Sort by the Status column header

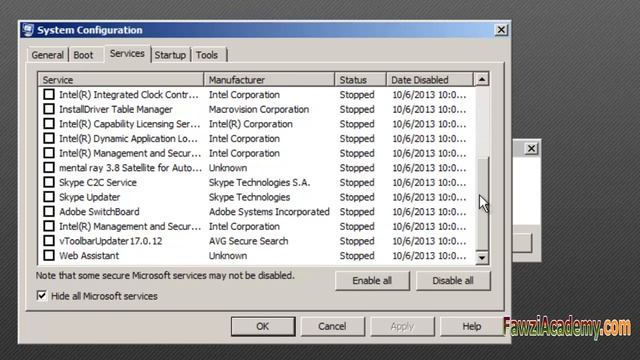tap(360, 80)
